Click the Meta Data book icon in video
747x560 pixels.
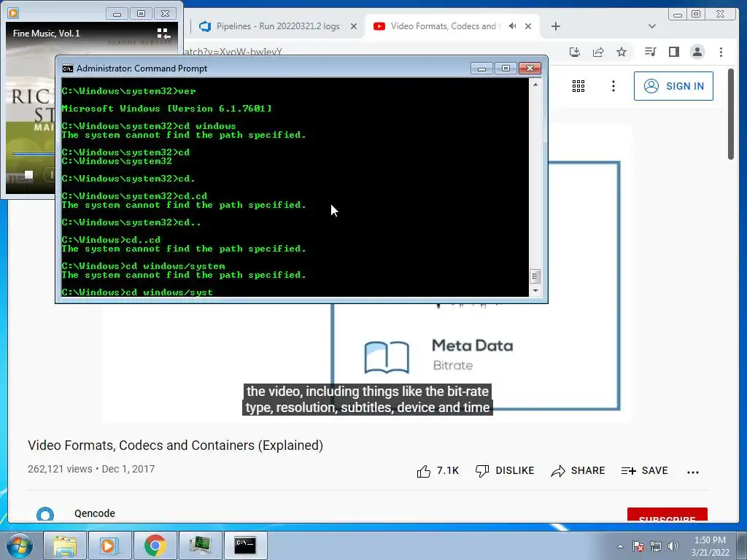pos(387,357)
